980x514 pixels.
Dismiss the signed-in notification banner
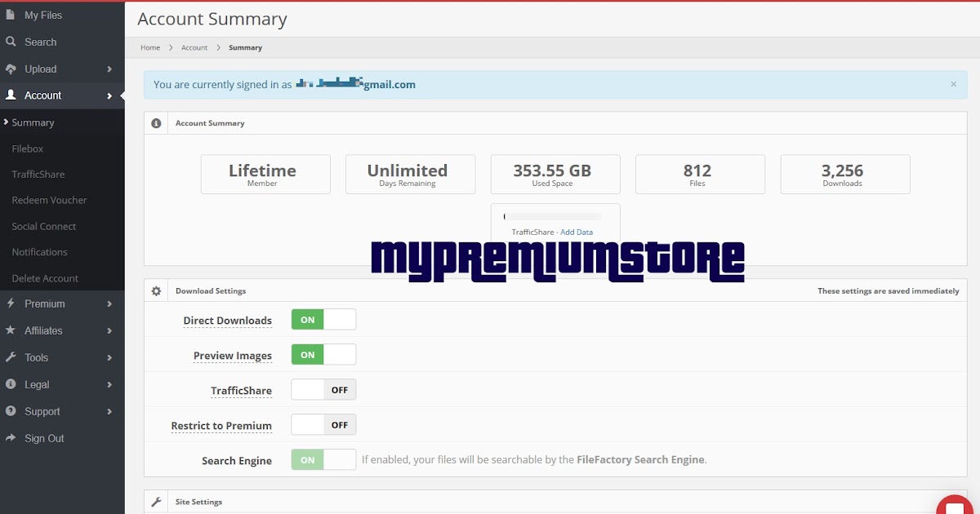[x=953, y=84]
